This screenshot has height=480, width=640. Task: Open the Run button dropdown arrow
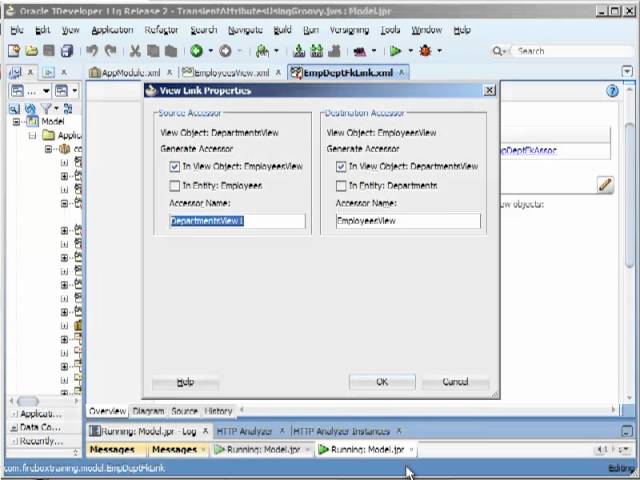click(x=411, y=51)
